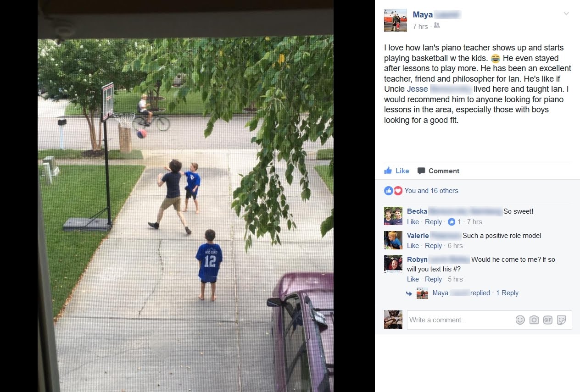Screen dimensions: 580x392
Task: Click Becka's commenter avatar thumbnail
Action: pos(393,216)
